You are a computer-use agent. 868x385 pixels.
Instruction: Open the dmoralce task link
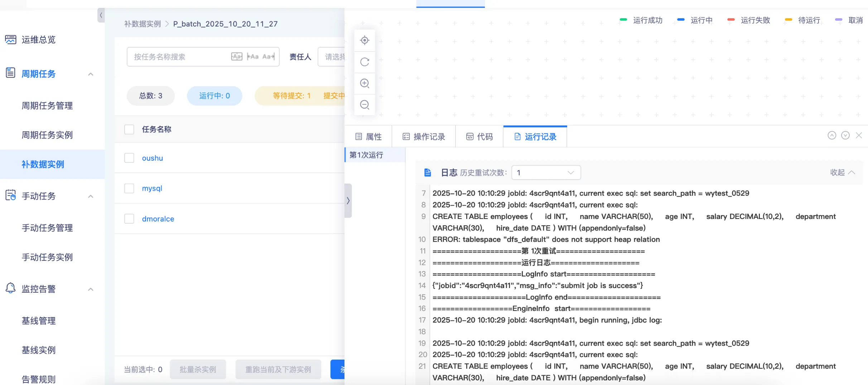[158, 219]
